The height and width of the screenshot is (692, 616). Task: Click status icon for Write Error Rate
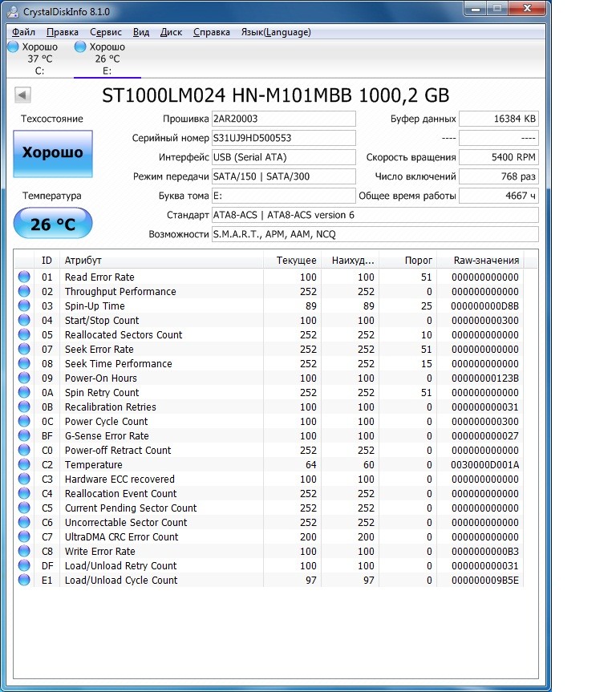24,551
